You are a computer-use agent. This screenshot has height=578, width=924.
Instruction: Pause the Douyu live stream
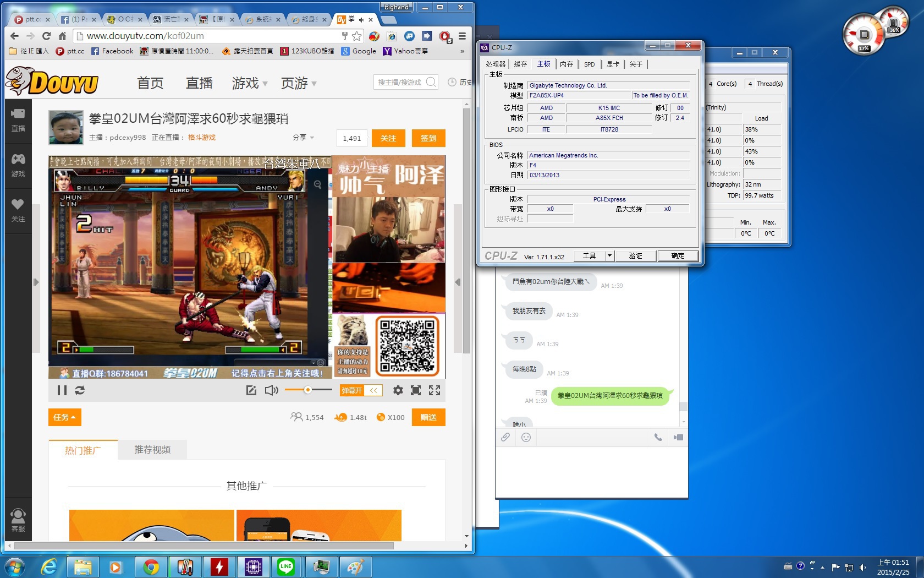point(62,390)
